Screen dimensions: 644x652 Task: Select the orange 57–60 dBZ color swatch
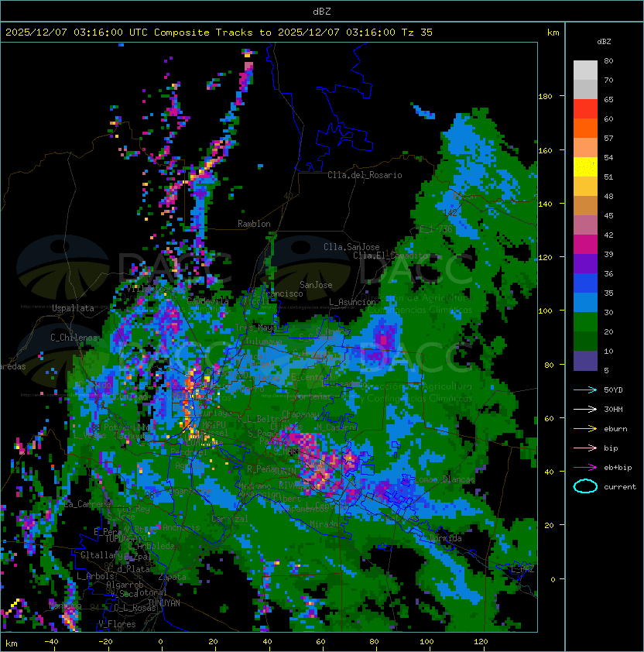[585, 129]
